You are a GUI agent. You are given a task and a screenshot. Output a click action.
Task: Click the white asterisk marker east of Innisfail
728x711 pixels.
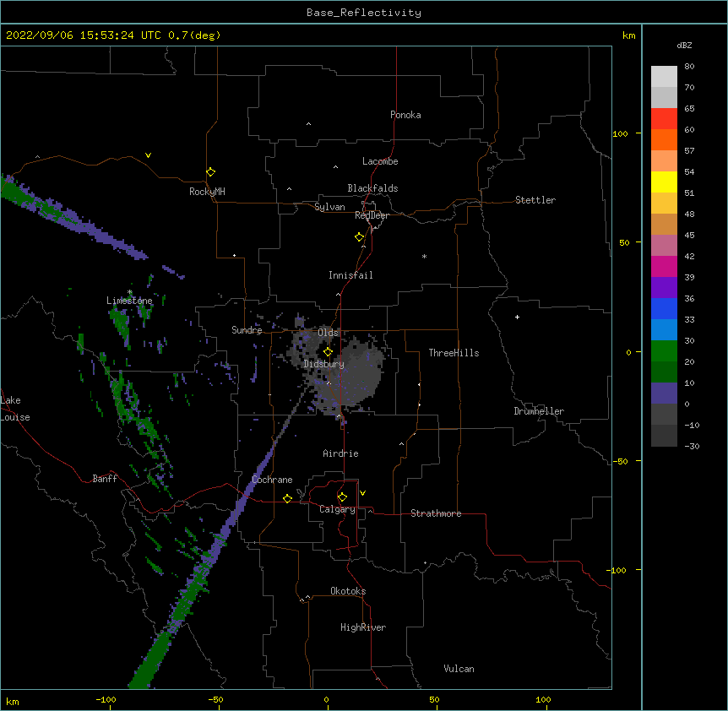point(424,256)
